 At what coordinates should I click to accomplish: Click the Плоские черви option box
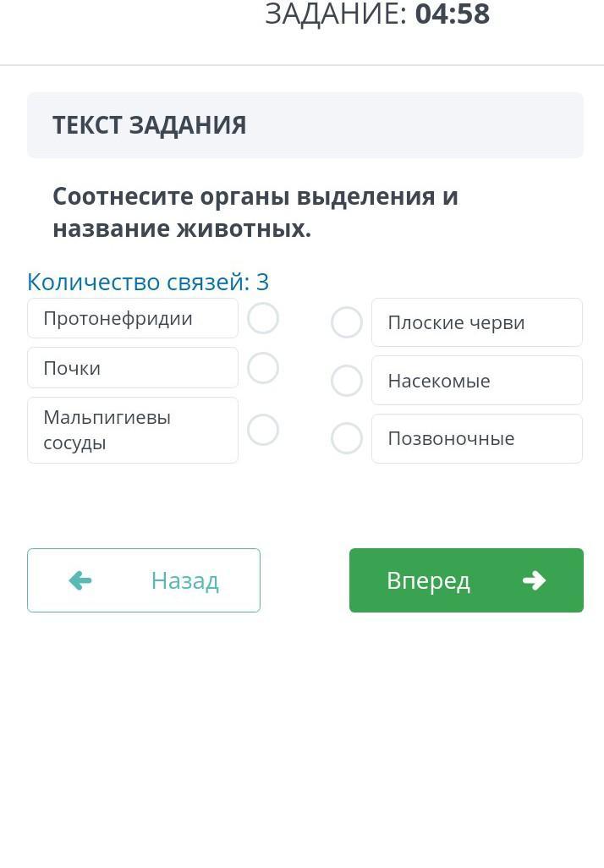point(476,322)
